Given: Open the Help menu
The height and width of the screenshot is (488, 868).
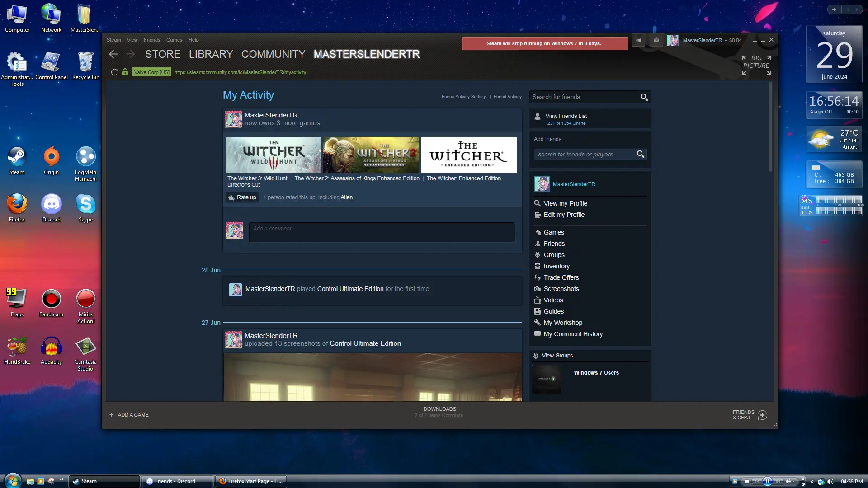Looking at the screenshot, I should click(x=193, y=40).
